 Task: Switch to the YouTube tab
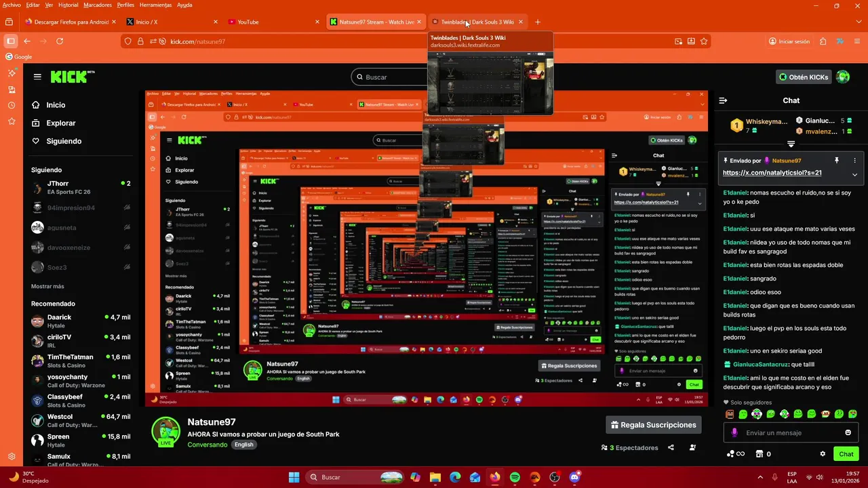273,22
